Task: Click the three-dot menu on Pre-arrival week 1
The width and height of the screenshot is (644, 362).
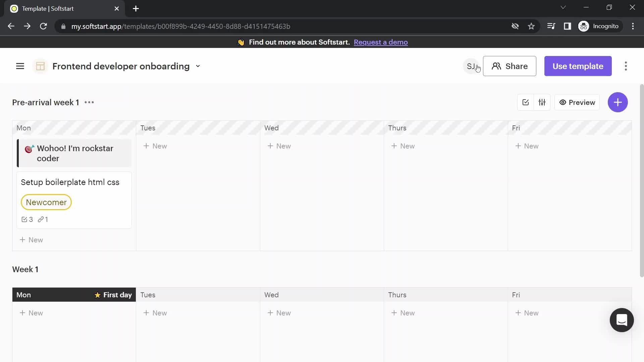Action: 89,102
